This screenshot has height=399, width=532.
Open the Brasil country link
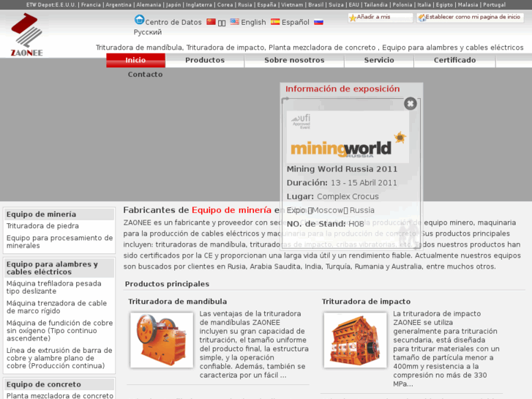click(x=316, y=4)
